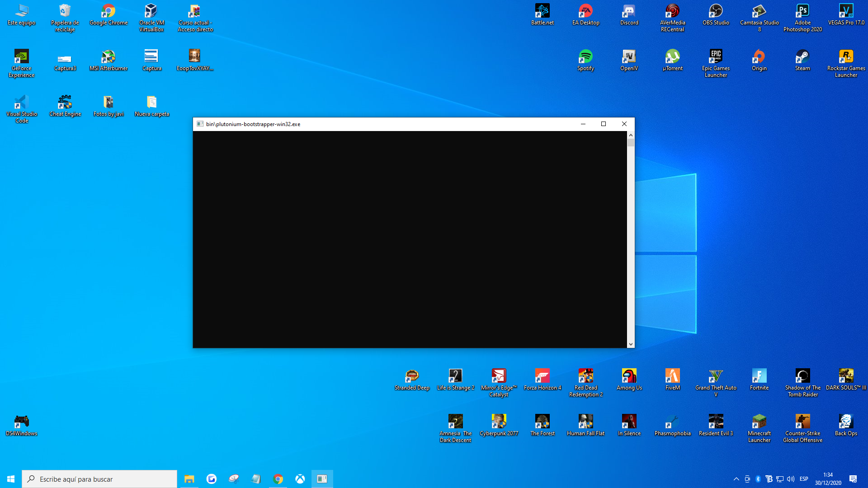Select the Rockstar Games Launcher icon

pyautogui.click(x=846, y=64)
